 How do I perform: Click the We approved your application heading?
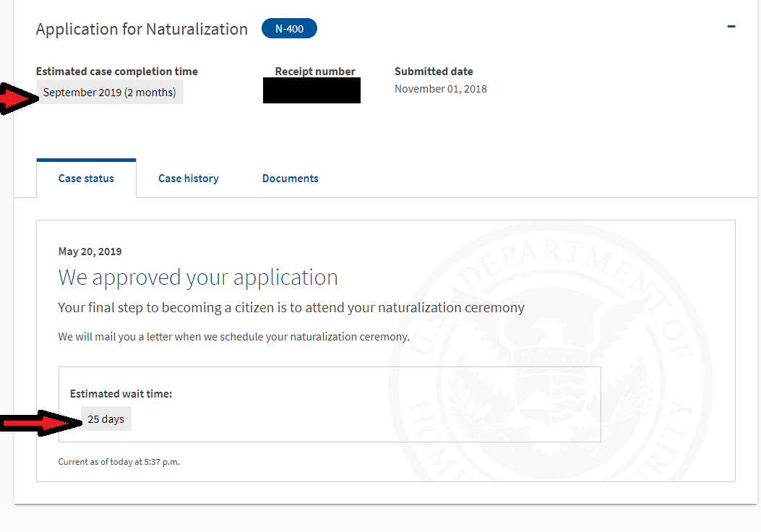point(198,278)
